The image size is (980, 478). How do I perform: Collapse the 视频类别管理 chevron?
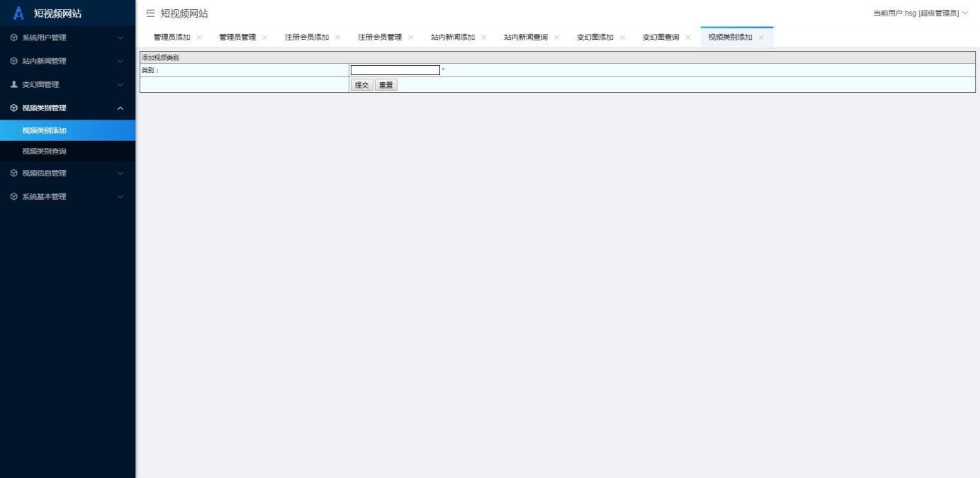(x=120, y=108)
